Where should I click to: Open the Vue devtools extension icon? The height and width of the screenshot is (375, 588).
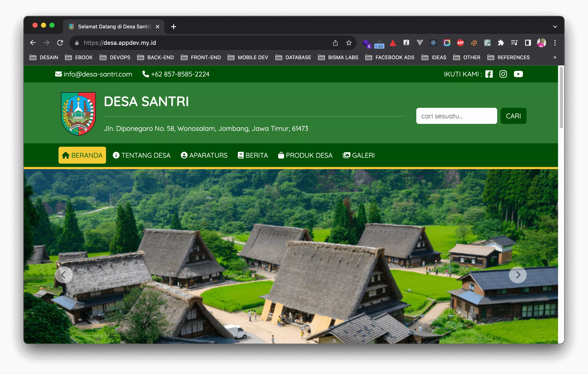tap(420, 43)
